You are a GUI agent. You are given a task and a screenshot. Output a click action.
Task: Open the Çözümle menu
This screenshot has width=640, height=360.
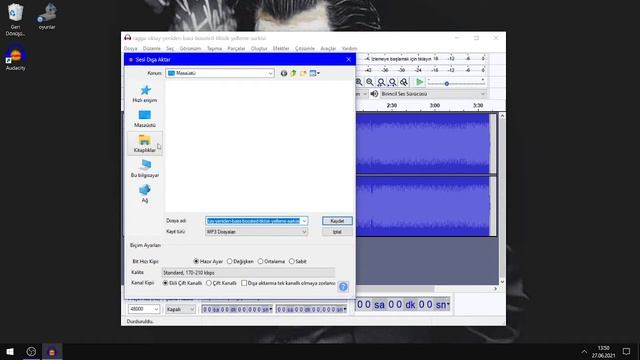305,48
